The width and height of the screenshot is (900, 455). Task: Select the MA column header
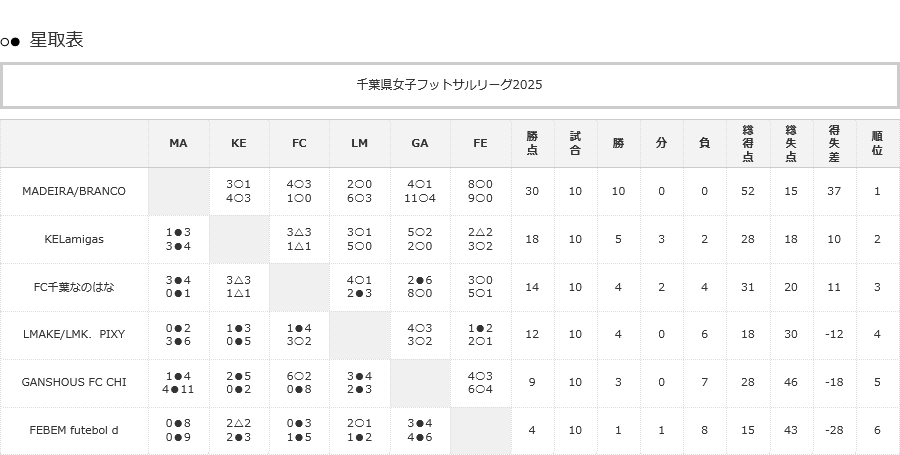[178, 143]
